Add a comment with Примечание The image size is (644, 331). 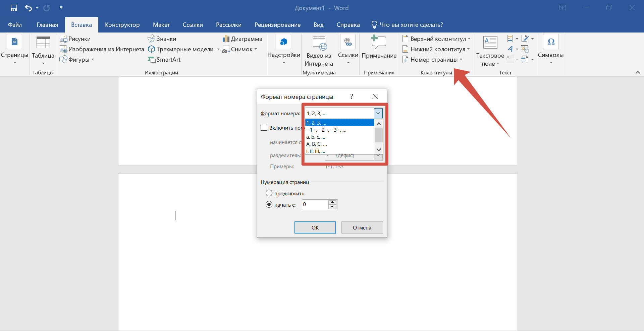(379, 47)
